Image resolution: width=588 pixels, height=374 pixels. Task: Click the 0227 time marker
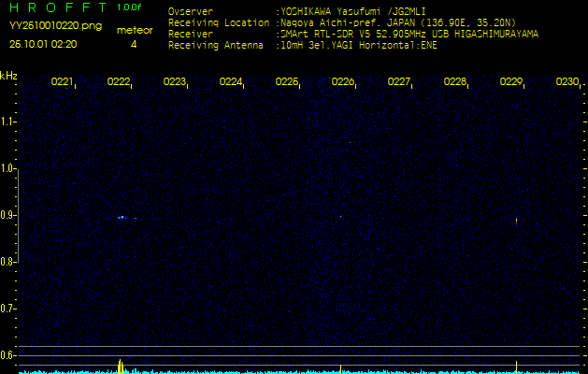pos(398,81)
